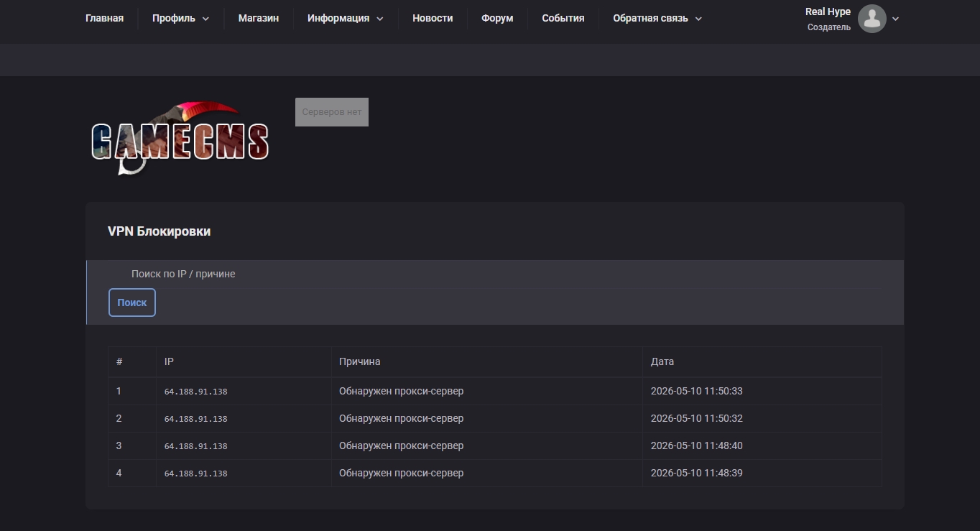Viewport: 980px width, 531px height.
Task: Click the VPN Блокировки heading
Action: click(159, 231)
